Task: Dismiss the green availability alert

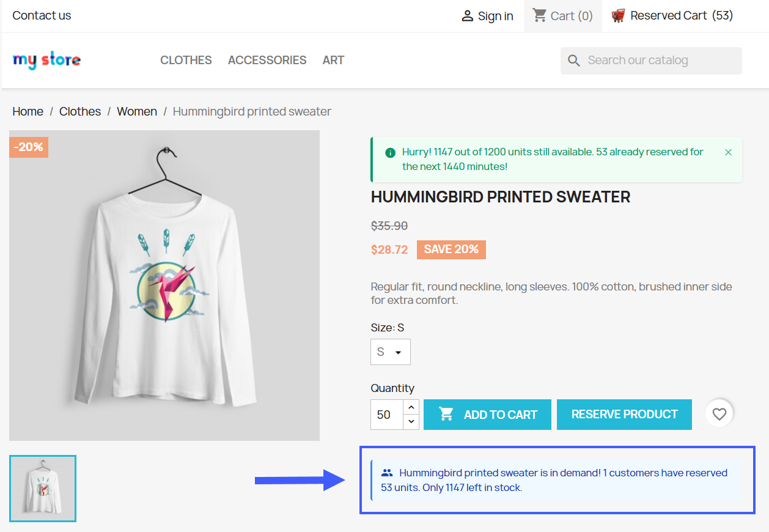Action: point(728,152)
